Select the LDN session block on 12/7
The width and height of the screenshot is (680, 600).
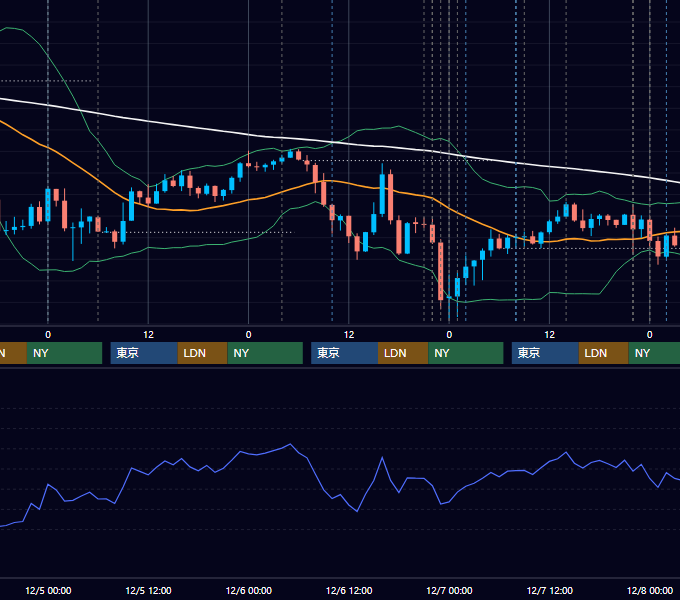(x=604, y=353)
